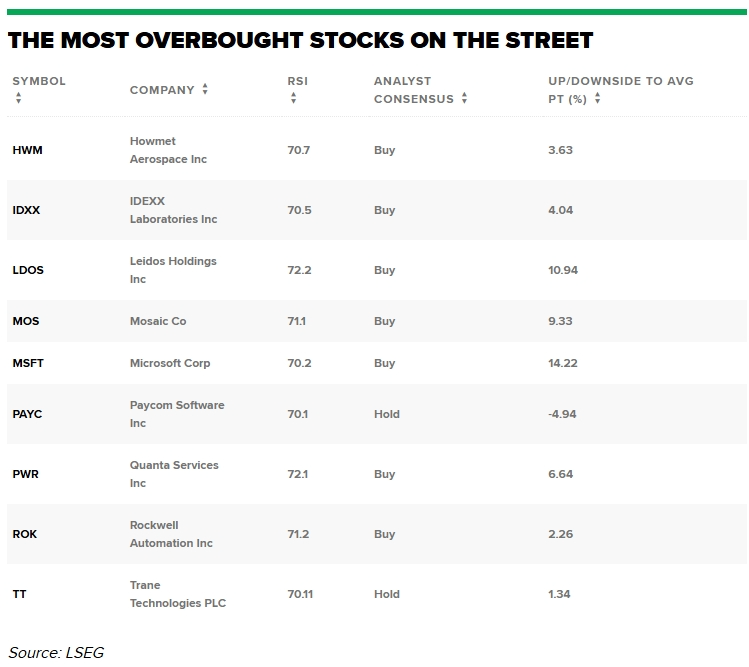Open the MSFT ticker symbol

[29, 363]
